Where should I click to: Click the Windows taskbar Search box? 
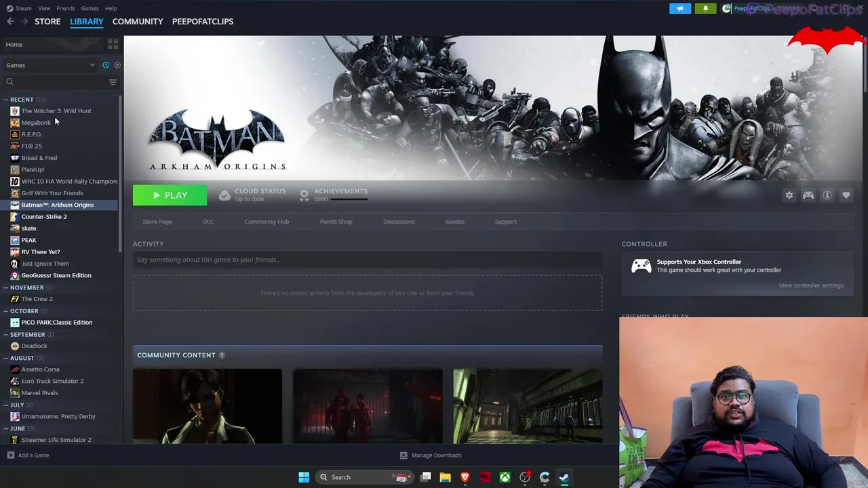point(365,477)
